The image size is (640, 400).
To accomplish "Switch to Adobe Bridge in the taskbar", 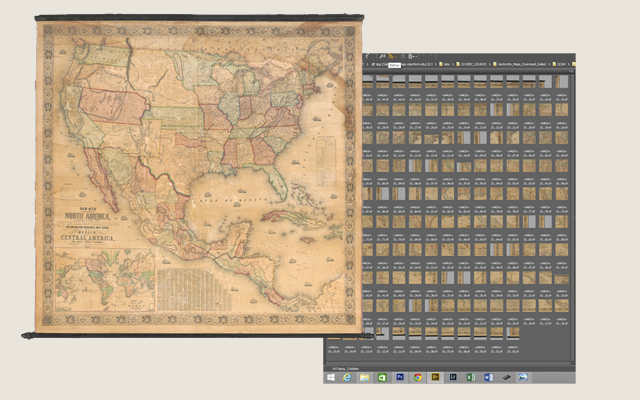I will point(435,378).
